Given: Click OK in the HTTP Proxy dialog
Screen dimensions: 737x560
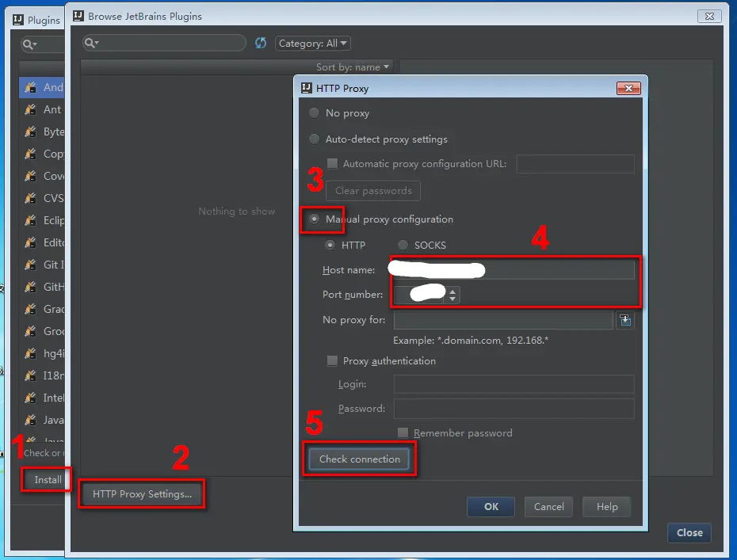Looking at the screenshot, I should [x=491, y=506].
